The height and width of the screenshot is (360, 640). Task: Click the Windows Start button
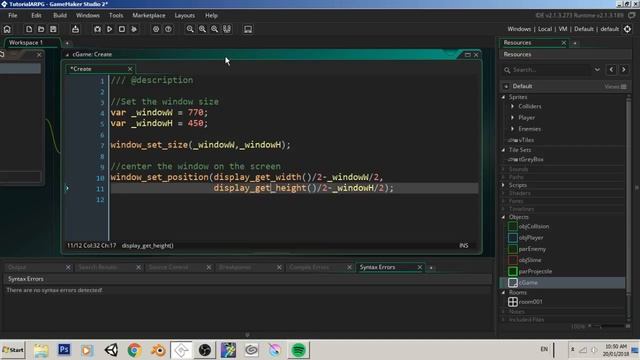coord(13,350)
